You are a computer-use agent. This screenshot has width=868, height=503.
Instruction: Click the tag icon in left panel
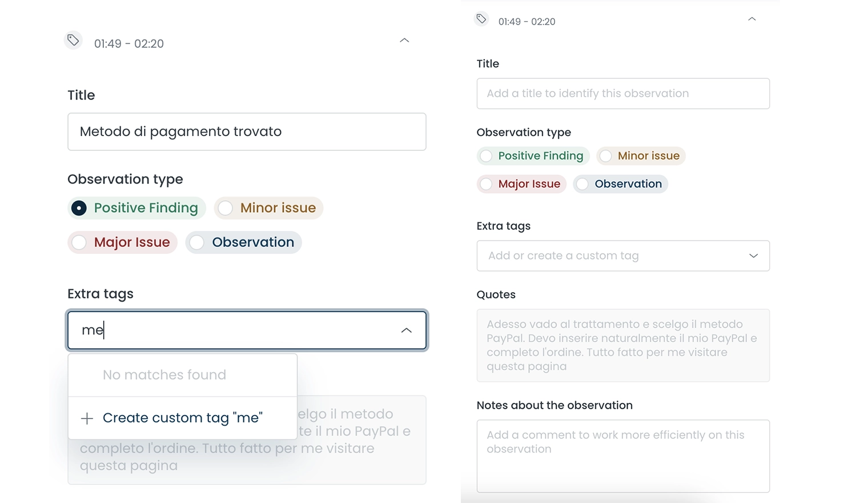(x=73, y=40)
